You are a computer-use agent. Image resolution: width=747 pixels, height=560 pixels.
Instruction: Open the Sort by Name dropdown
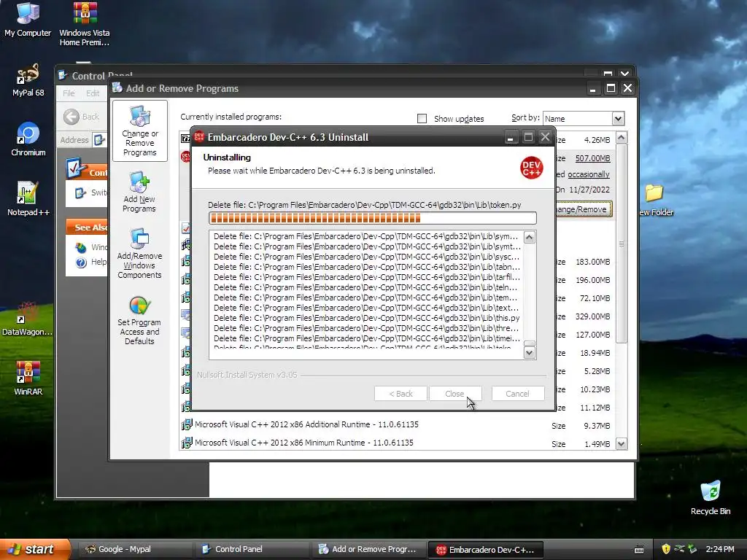click(x=618, y=119)
